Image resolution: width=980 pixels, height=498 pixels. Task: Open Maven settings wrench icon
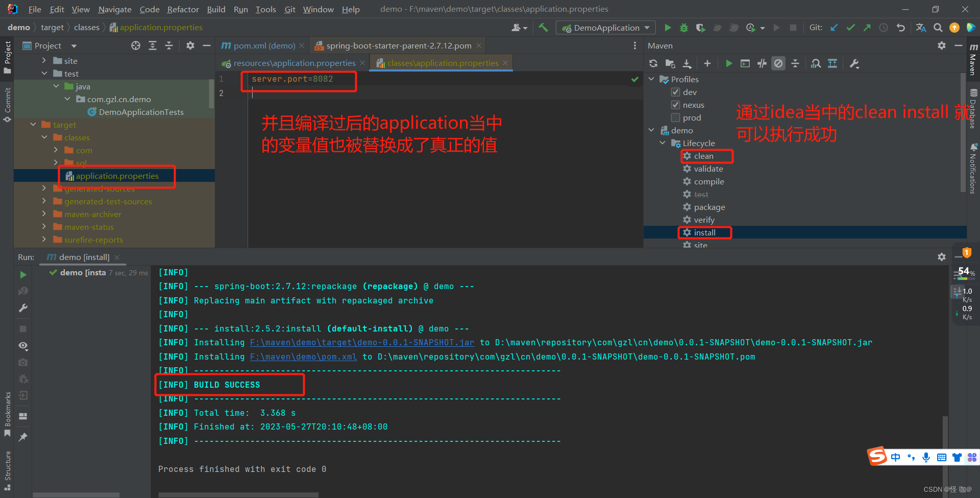click(x=854, y=63)
